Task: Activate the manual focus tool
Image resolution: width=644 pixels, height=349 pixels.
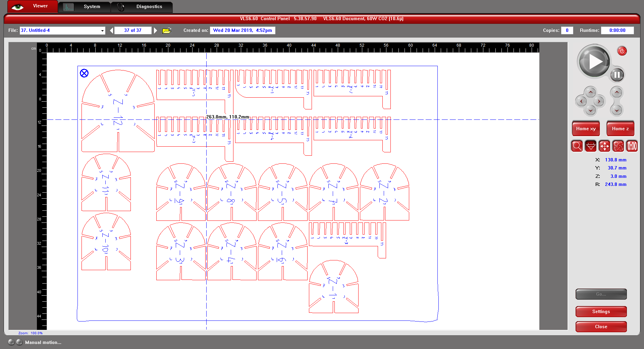Action: point(591,146)
